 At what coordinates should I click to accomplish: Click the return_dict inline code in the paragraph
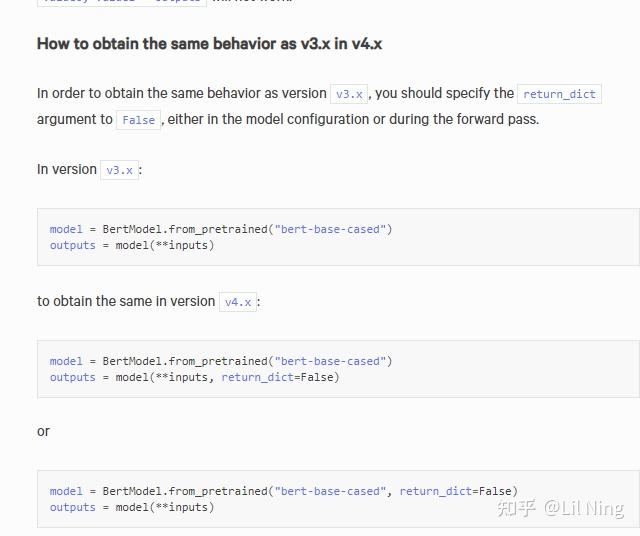pos(559,94)
